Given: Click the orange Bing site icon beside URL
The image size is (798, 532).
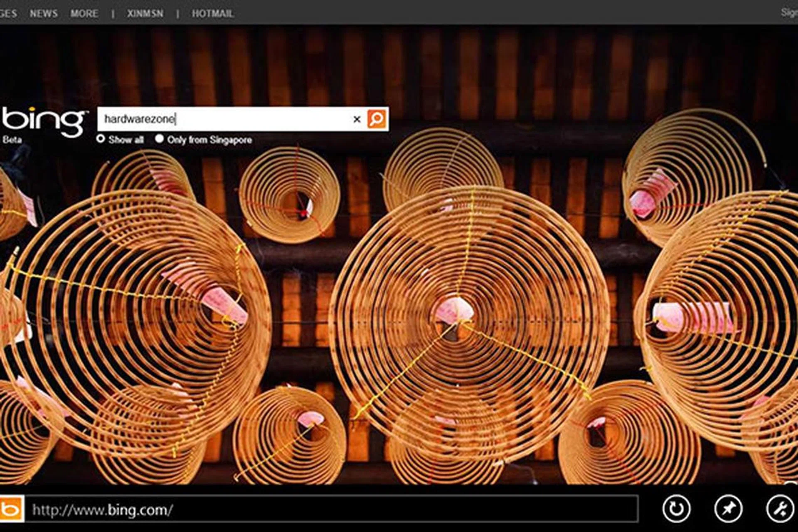Looking at the screenshot, I should pyautogui.click(x=12, y=508).
